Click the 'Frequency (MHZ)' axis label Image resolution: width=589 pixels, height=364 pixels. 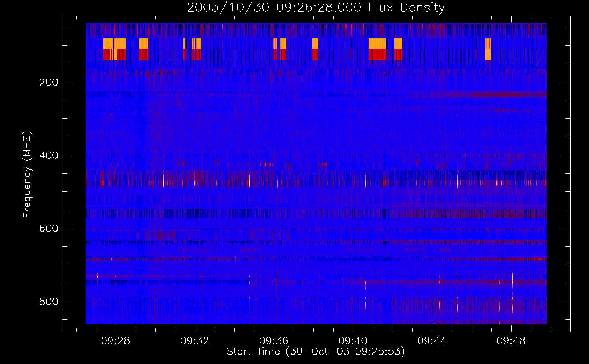coord(27,174)
